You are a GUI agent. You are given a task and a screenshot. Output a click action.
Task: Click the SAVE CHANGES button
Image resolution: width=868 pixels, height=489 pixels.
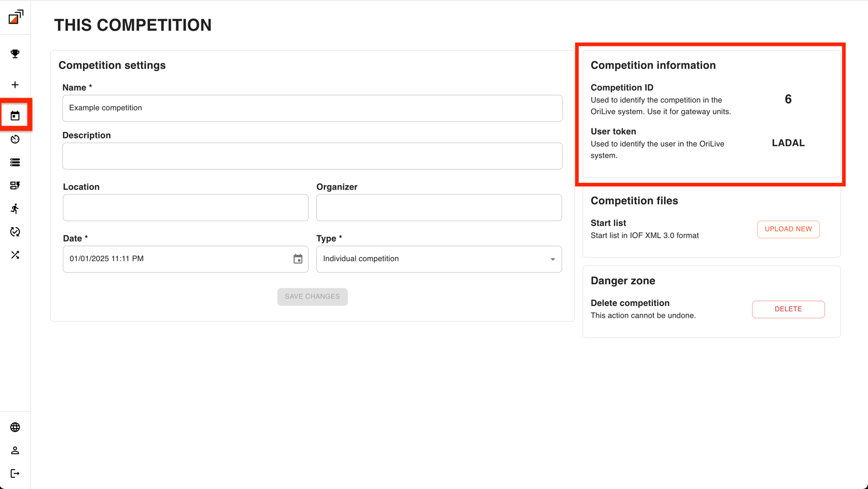(x=312, y=297)
